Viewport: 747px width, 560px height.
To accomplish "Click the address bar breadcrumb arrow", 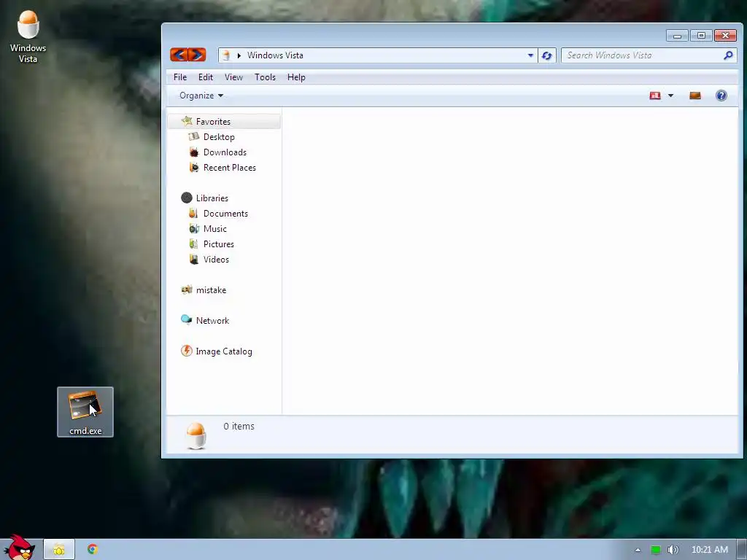I will tap(239, 55).
